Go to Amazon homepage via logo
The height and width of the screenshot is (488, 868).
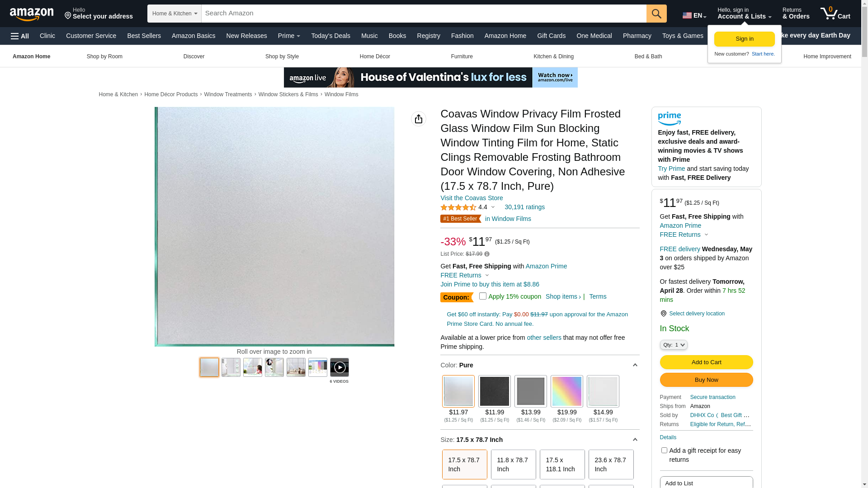pyautogui.click(x=32, y=14)
